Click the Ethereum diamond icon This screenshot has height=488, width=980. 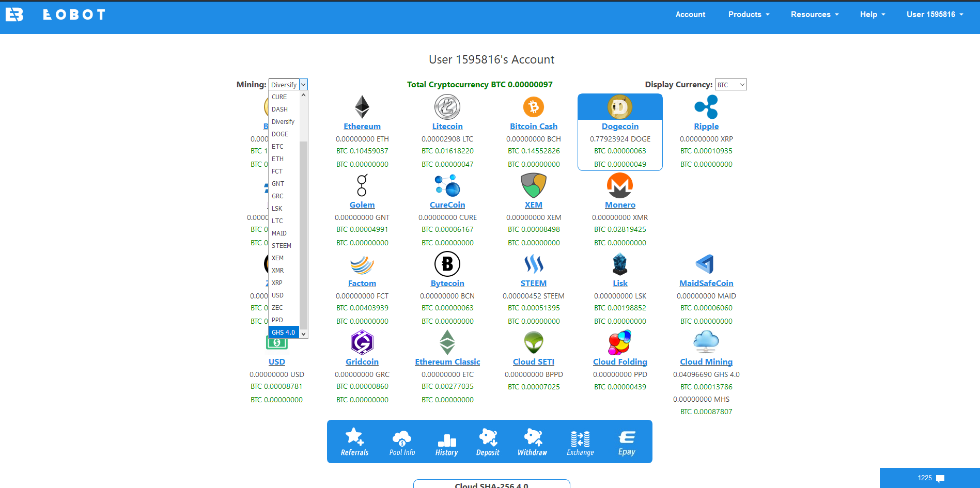pyautogui.click(x=362, y=107)
